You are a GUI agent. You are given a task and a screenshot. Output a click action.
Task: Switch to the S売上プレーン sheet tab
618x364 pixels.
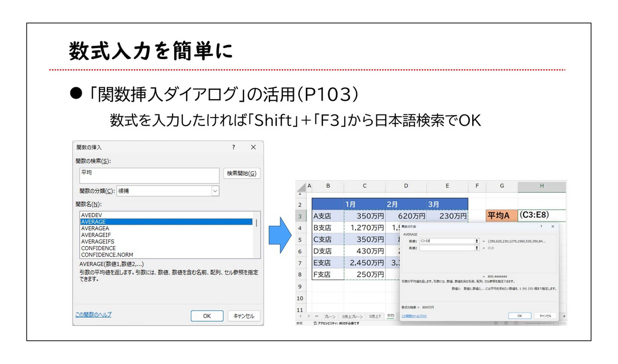352,316
